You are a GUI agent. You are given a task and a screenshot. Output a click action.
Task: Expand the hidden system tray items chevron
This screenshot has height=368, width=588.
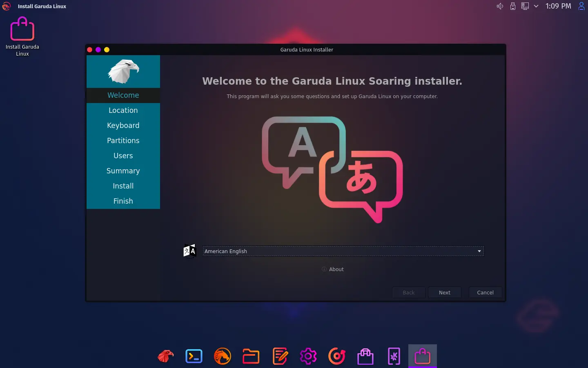pyautogui.click(x=536, y=6)
